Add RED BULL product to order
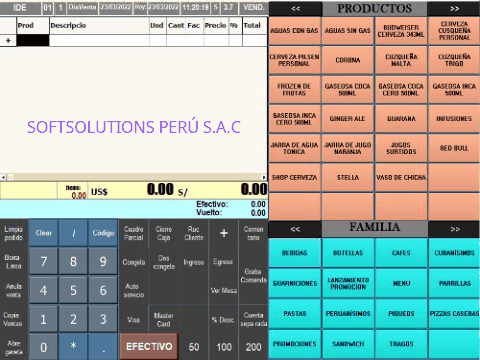Screen dimensions: 480x360 click(x=454, y=148)
